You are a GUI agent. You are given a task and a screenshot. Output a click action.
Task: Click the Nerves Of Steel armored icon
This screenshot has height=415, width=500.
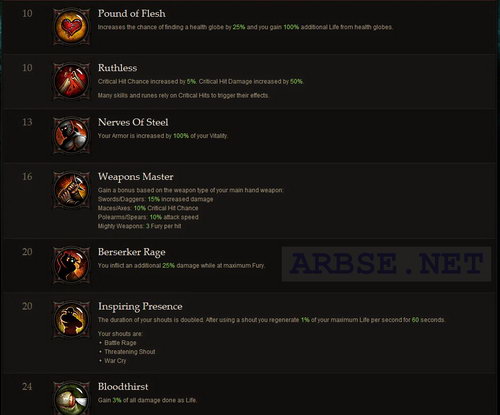(x=71, y=135)
